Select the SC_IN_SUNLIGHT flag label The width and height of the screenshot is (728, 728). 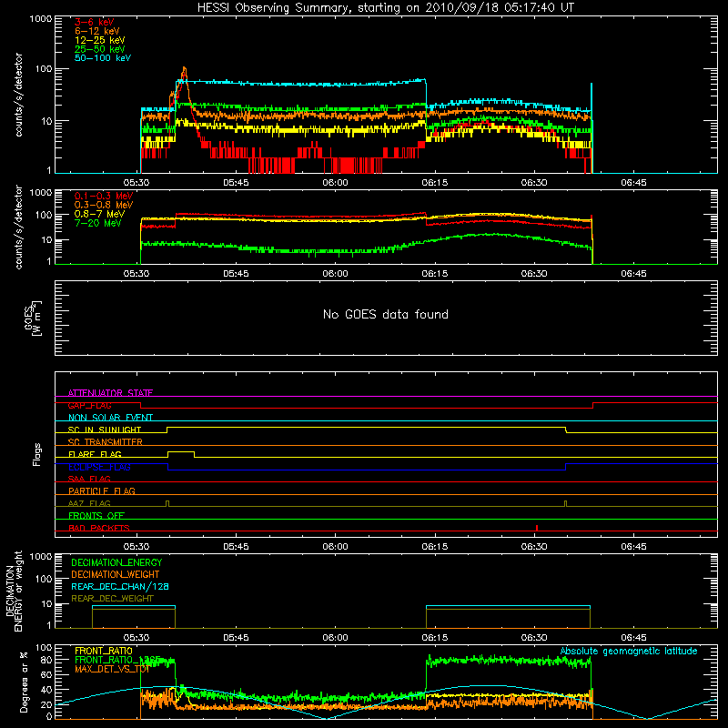pos(105,430)
